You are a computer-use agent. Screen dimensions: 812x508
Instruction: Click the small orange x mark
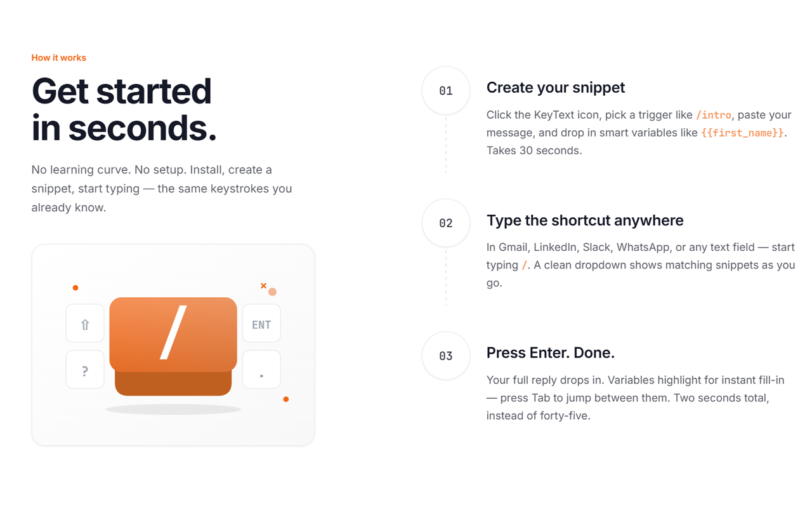click(263, 286)
